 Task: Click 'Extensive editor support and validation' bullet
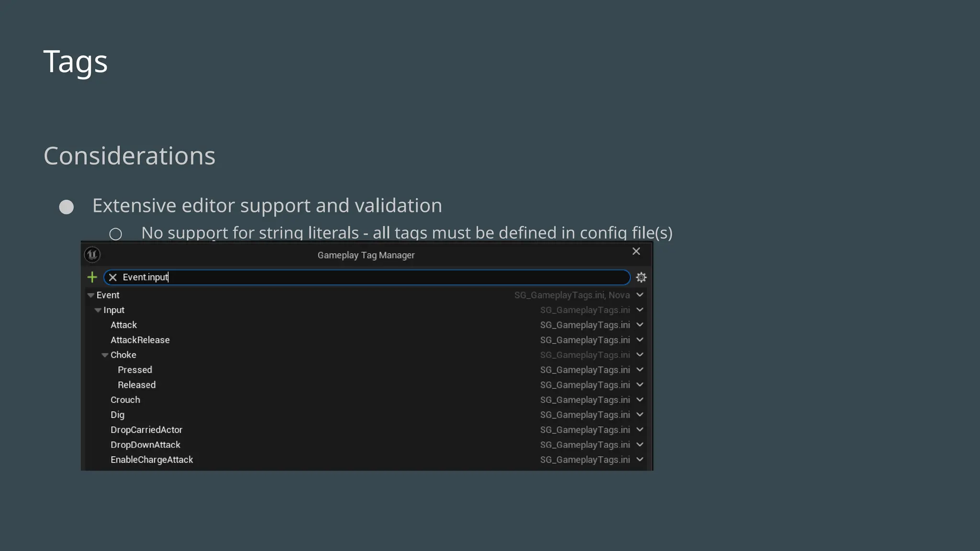point(267,206)
